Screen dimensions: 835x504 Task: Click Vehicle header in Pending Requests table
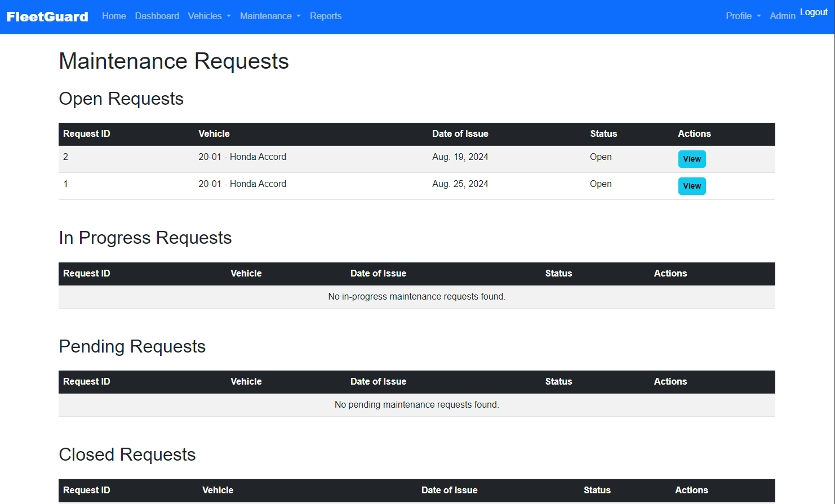point(246,382)
